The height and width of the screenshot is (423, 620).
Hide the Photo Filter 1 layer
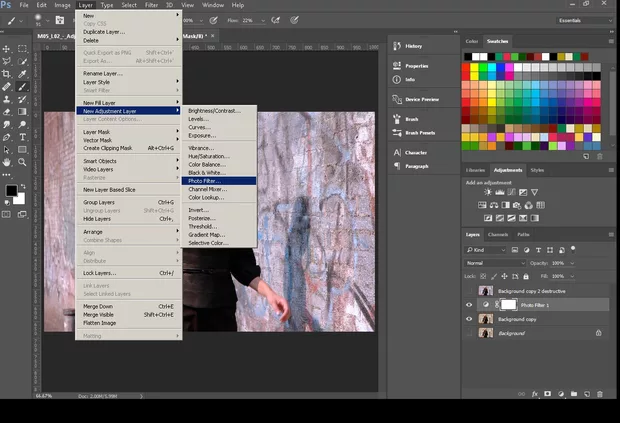[x=470, y=304]
